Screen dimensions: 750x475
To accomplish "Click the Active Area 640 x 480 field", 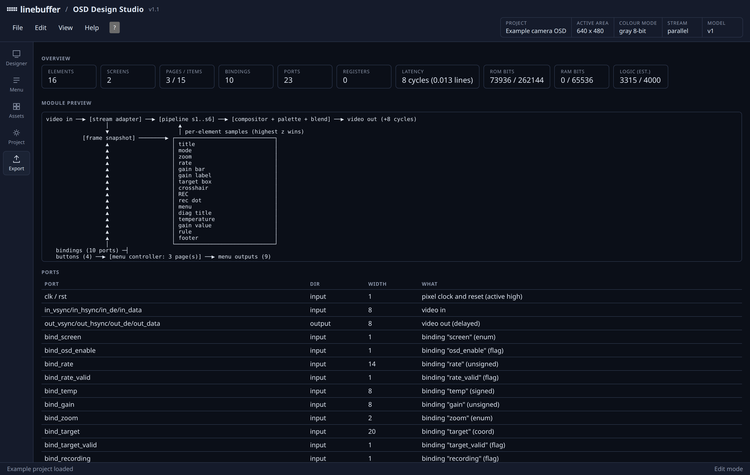I will (592, 27).
